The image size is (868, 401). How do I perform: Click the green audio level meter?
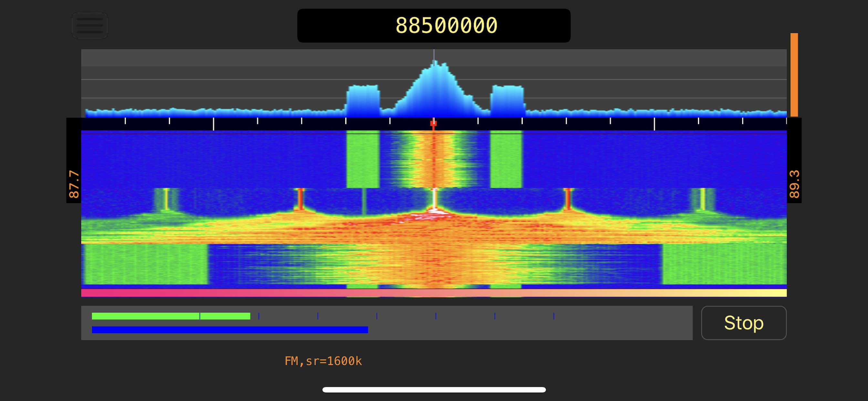click(171, 316)
